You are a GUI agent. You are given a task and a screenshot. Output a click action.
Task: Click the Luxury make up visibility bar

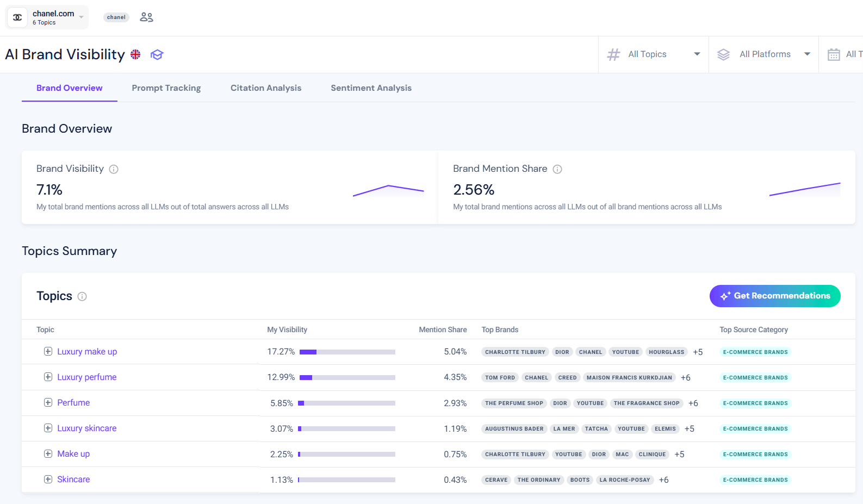click(x=347, y=352)
